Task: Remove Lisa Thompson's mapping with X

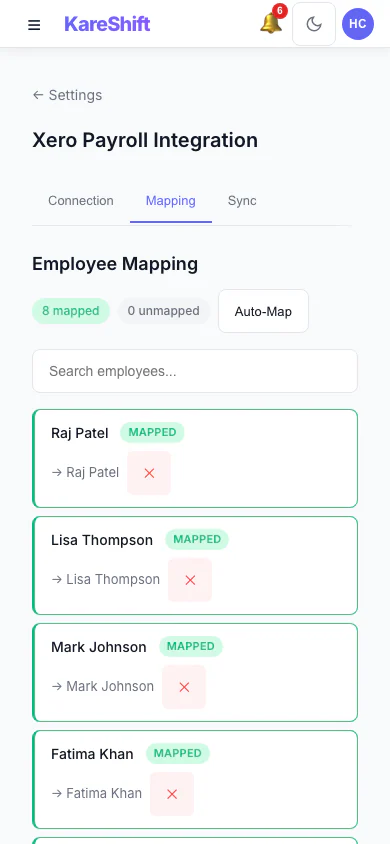Action: point(190,580)
